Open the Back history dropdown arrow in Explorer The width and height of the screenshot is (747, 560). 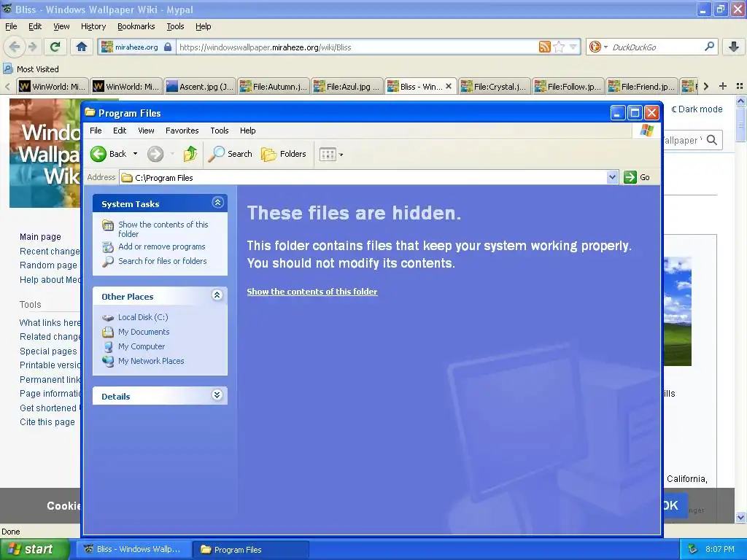pos(135,154)
